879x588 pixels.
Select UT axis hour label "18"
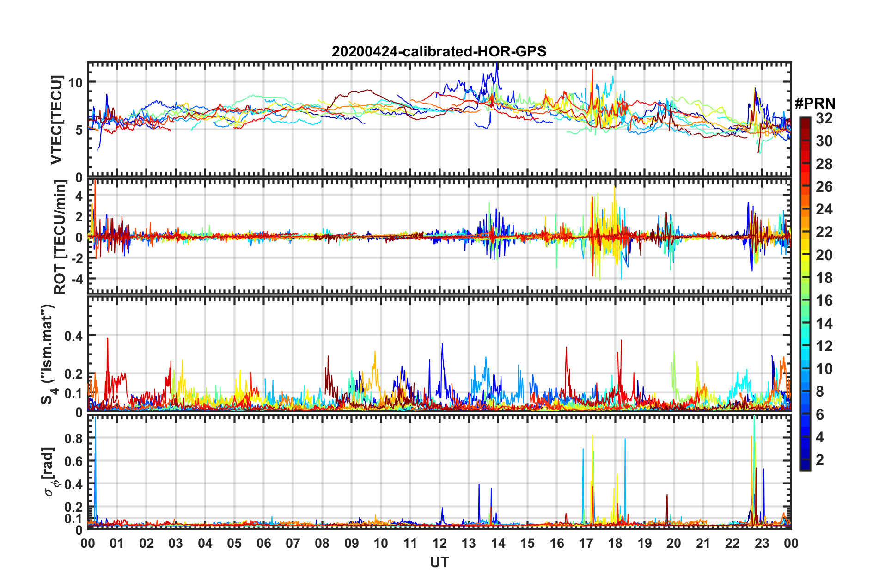click(x=615, y=543)
